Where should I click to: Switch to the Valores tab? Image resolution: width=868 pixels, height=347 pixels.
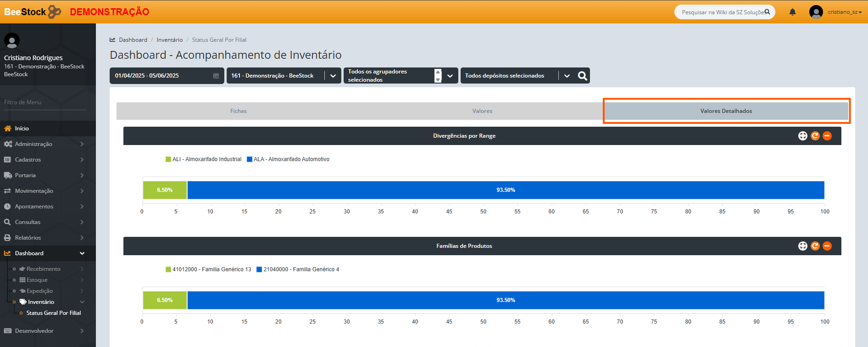tap(482, 111)
